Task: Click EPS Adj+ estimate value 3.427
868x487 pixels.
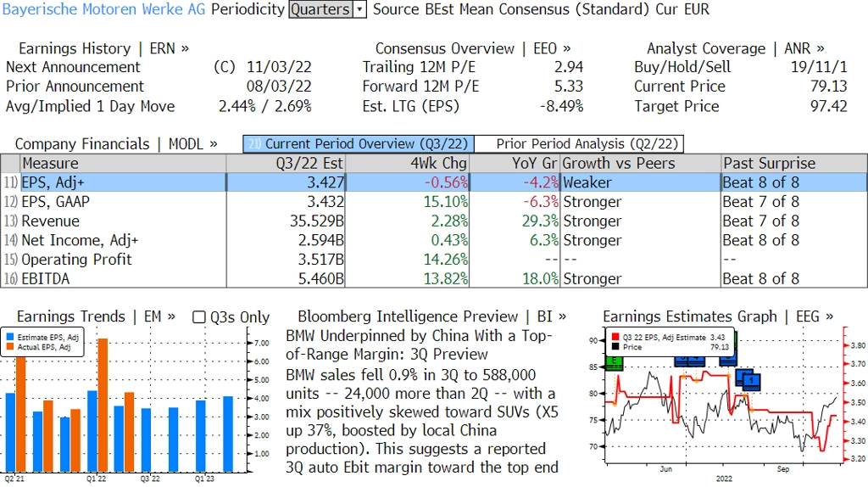Action: 325,182
